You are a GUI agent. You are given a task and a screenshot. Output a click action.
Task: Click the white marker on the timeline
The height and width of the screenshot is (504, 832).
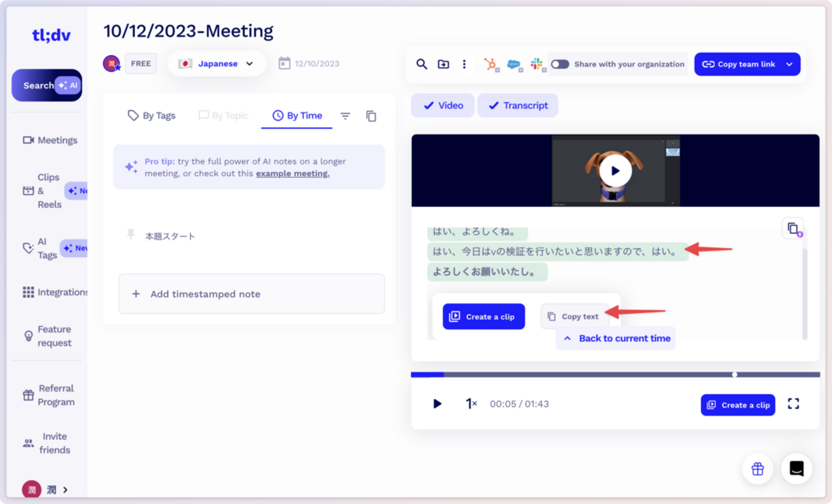[735, 375]
